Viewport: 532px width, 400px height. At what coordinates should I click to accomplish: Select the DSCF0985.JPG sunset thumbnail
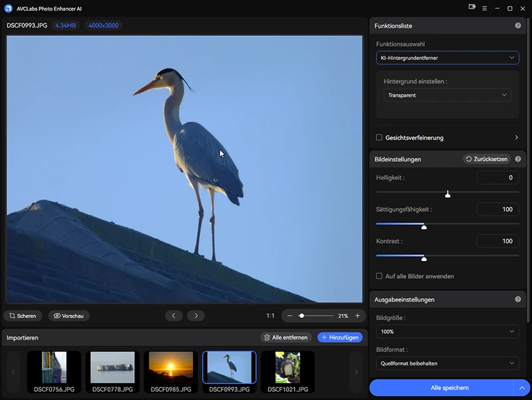[x=171, y=368]
